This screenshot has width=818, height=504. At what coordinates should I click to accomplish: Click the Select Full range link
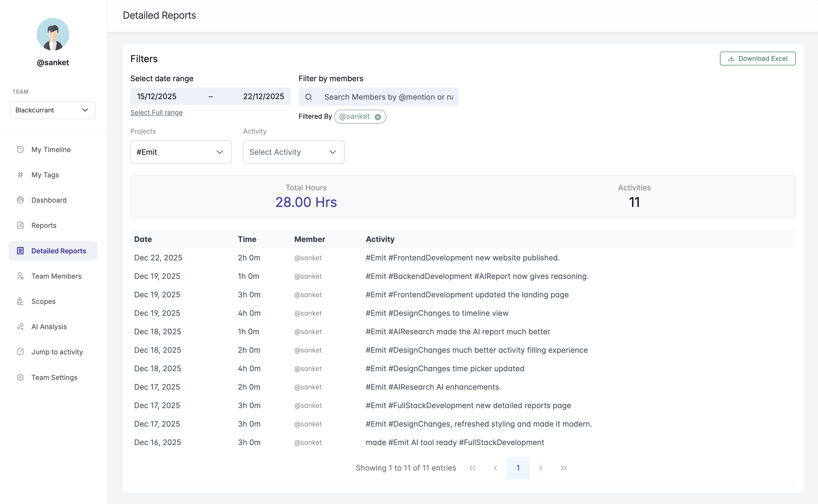tap(156, 112)
